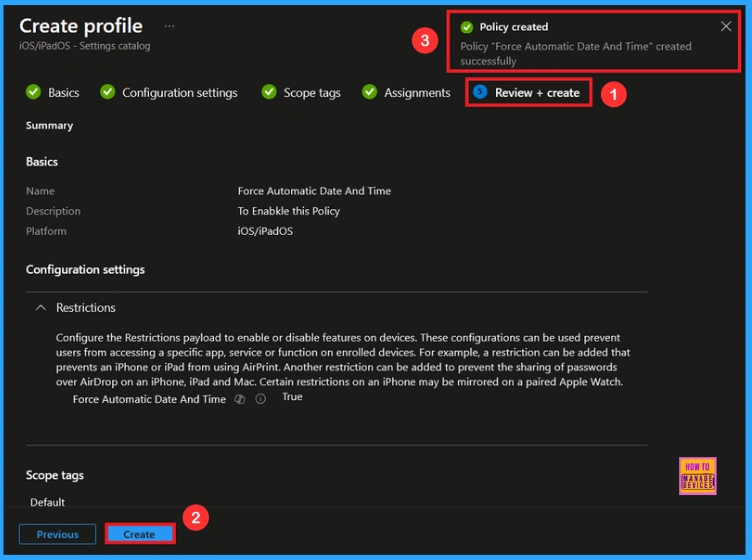Click the iOS/iPadOS platform value
This screenshot has height=560, width=752.
point(265,231)
